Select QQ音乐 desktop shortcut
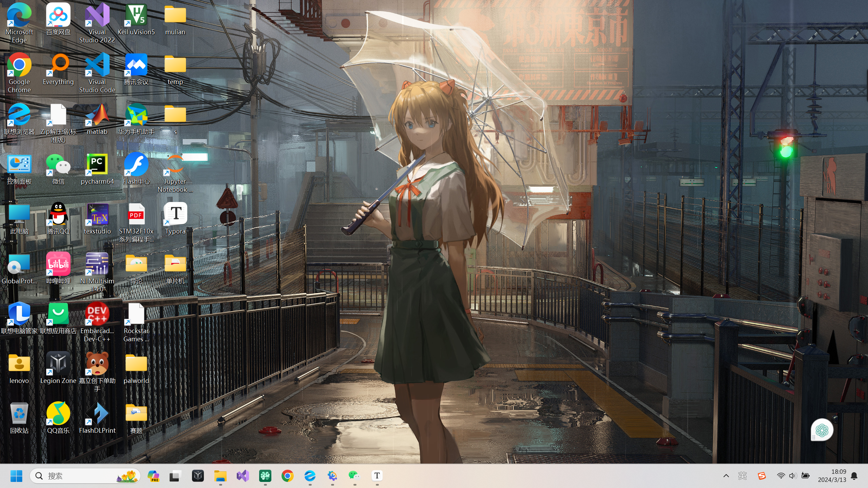The height and width of the screenshot is (488, 868). 58,418
